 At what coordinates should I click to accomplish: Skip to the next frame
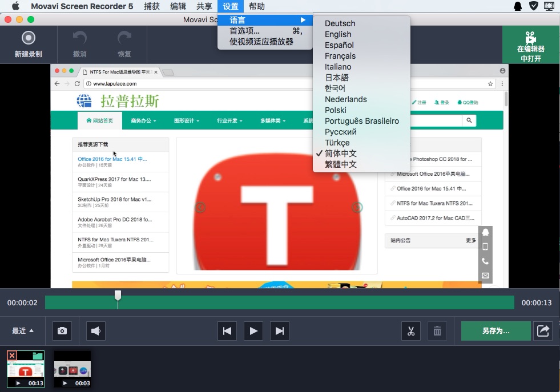coord(279,331)
